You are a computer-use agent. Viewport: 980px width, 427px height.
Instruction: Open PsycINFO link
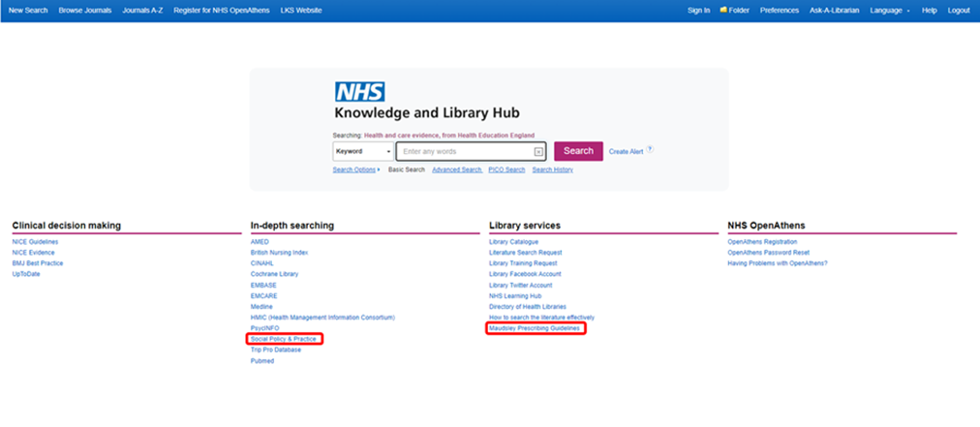click(x=265, y=328)
